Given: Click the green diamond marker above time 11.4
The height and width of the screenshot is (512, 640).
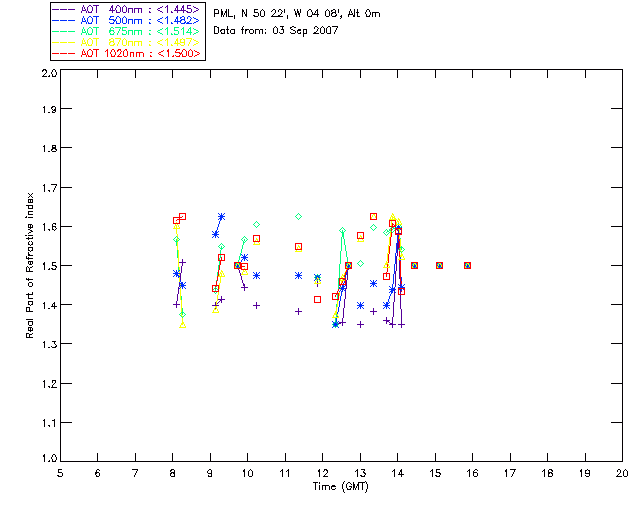Looking at the screenshot, I should 298,216.
